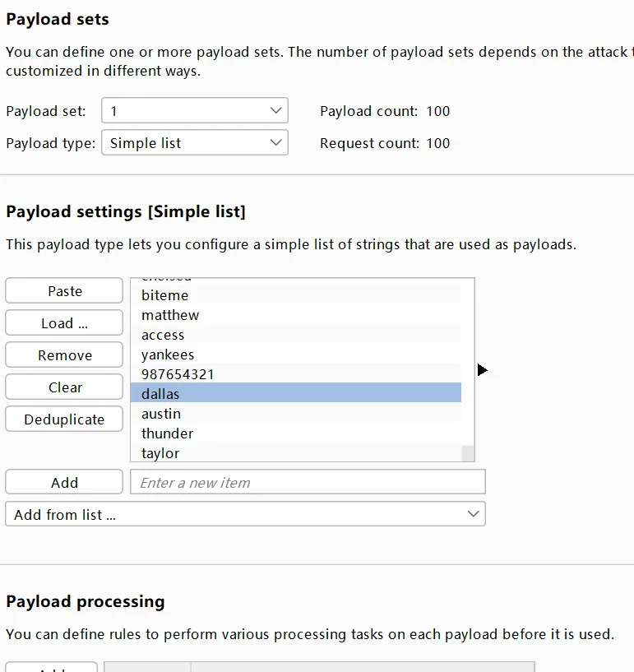Focus the Enter a new item field

308,483
